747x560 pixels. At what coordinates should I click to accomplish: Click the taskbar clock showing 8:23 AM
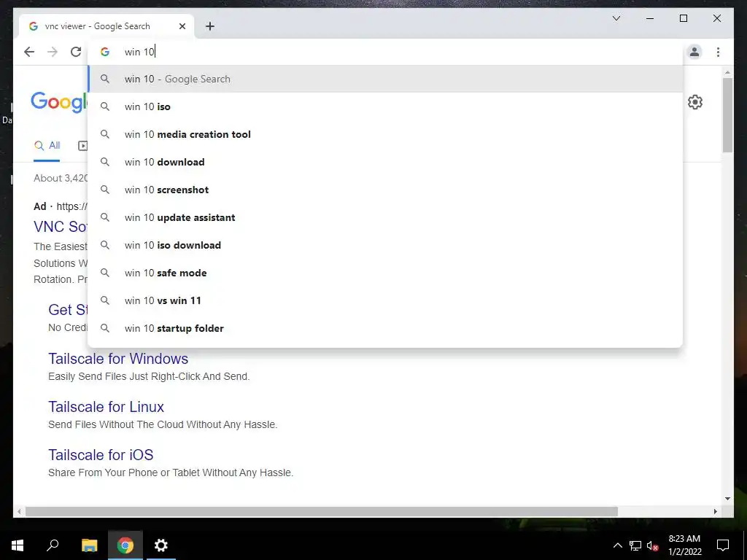click(684, 545)
